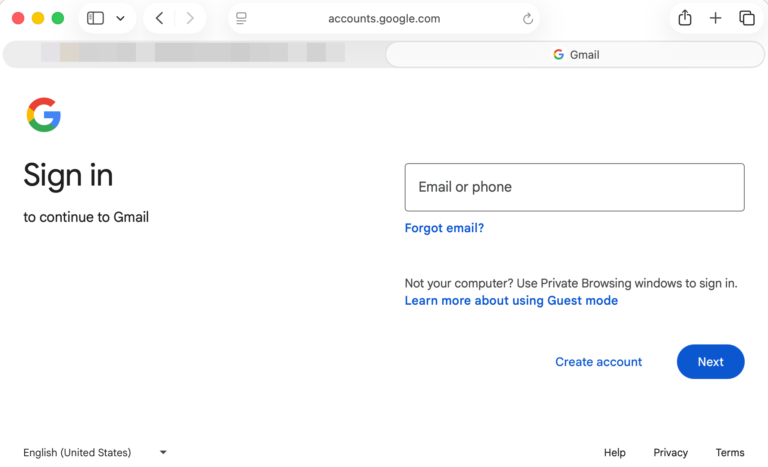The image size is (768, 467).
Task: Click the address bar with accounts.google.com
Action: [x=384, y=18]
